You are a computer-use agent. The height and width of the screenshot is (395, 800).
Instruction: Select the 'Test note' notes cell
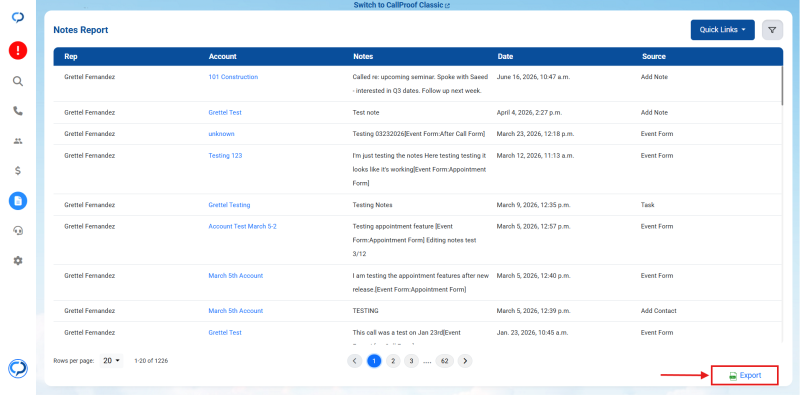click(x=366, y=112)
